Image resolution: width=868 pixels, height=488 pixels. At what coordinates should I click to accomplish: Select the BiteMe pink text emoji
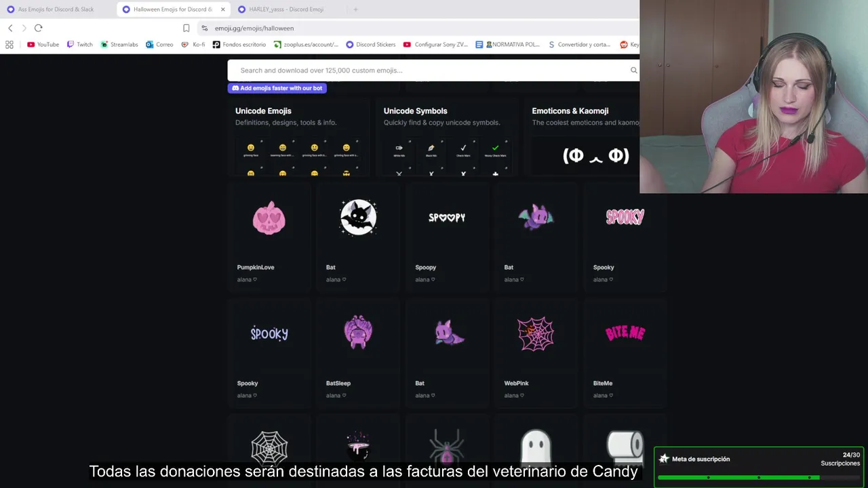point(625,333)
